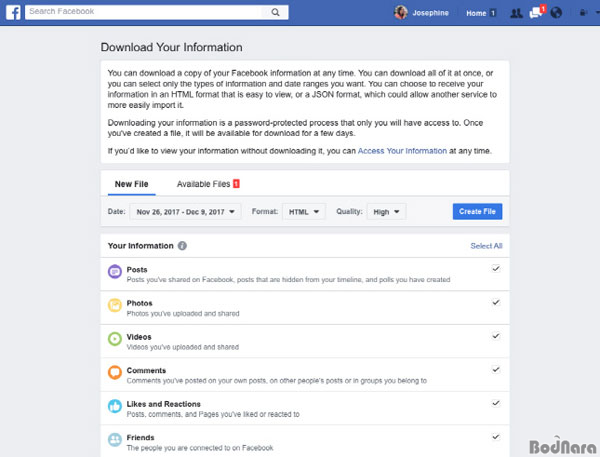Screen dimensions: 600x457
Task: Click the Posts category title
Action: (137, 269)
